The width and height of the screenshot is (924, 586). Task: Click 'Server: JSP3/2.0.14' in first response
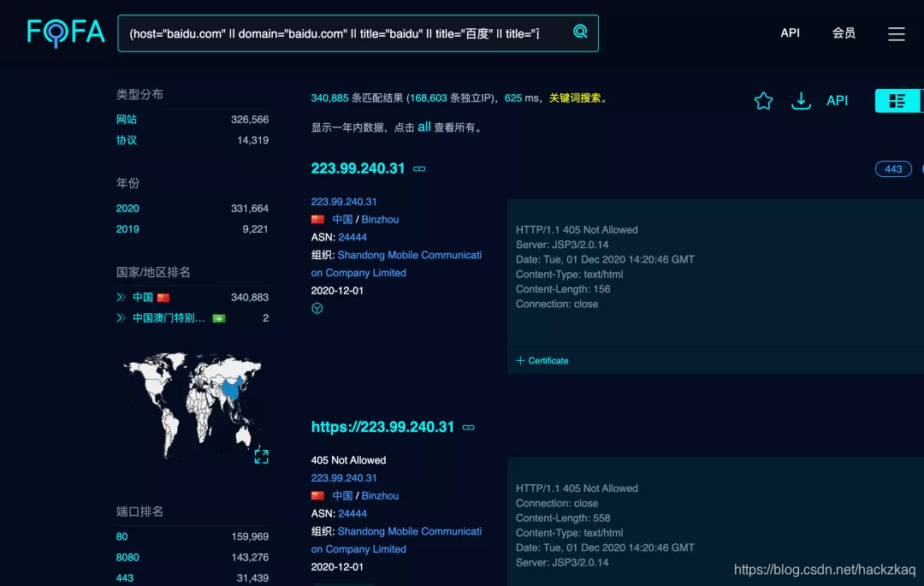click(561, 245)
